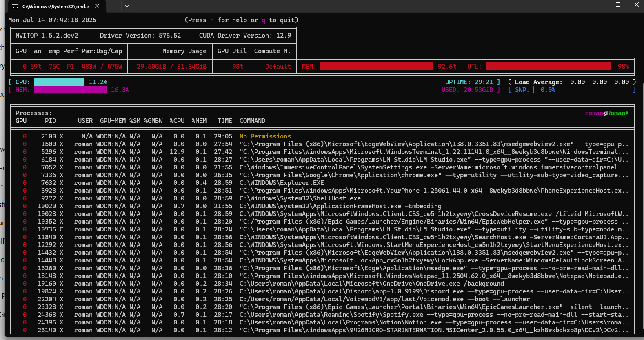Click the Notepad.exe process row
Screen dimensions: 644x340
pos(322,276)
